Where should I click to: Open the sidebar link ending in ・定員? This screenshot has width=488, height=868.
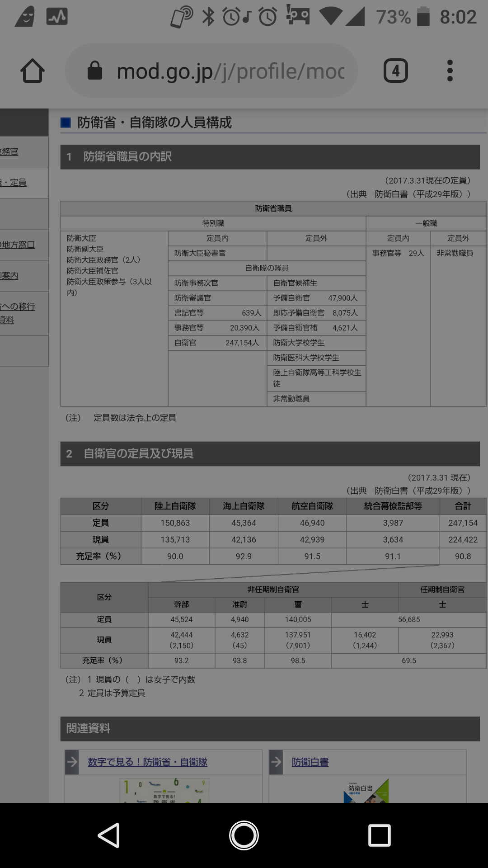pos(13,182)
